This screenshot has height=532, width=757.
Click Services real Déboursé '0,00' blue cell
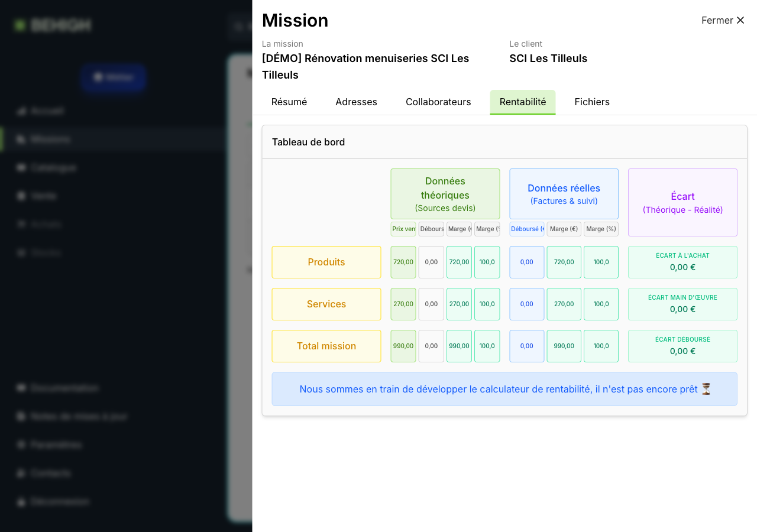point(527,304)
